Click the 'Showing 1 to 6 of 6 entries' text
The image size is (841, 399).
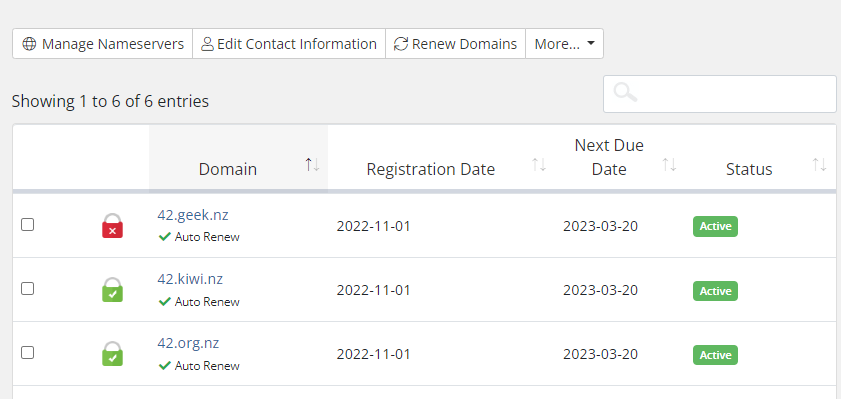pos(110,101)
